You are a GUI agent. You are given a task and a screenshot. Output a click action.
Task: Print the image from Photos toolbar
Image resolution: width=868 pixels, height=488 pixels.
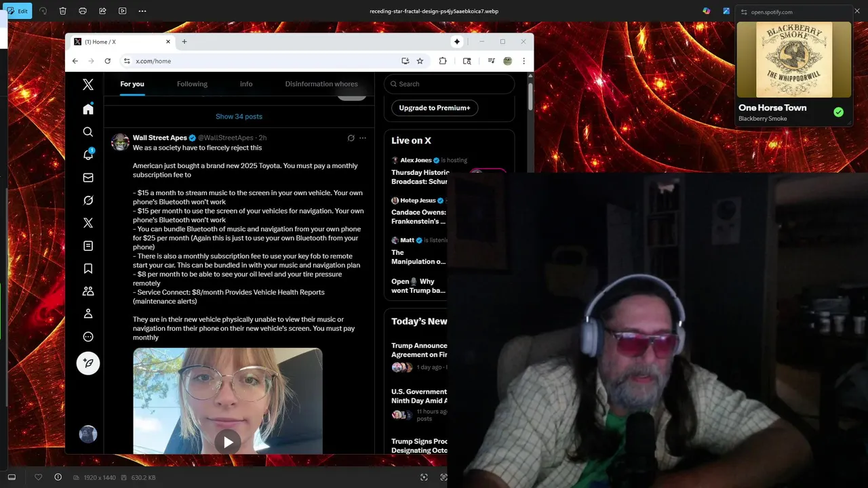tap(83, 11)
